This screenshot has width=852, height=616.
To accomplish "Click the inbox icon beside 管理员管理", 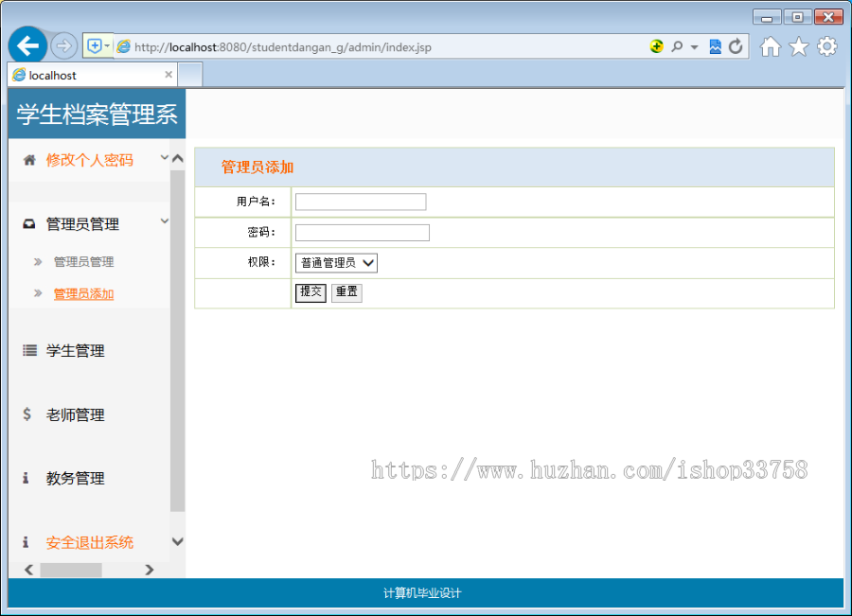I will pyautogui.click(x=28, y=224).
